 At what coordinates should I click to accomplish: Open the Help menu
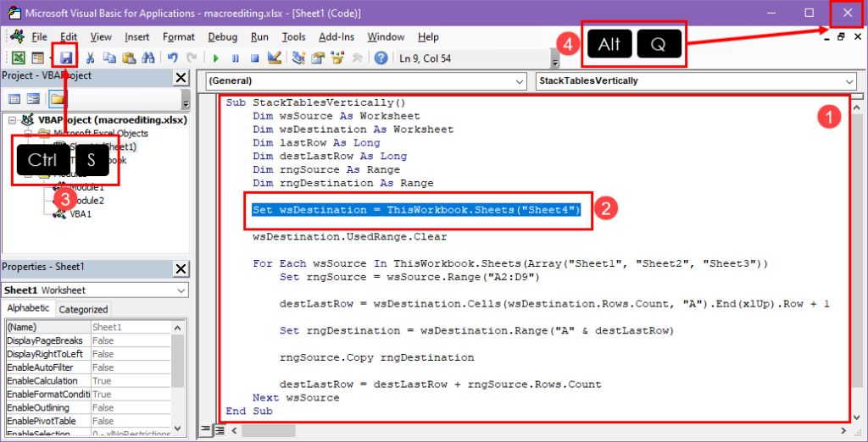(x=428, y=37)
